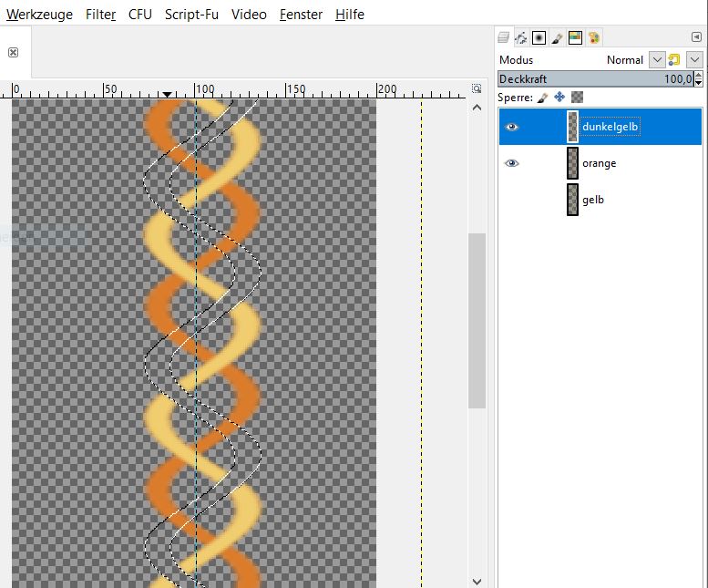Image resolution: width=708 pixels, height=588 pixels.
Task: Click the canvas scroll up arrow
Action: 477,108
